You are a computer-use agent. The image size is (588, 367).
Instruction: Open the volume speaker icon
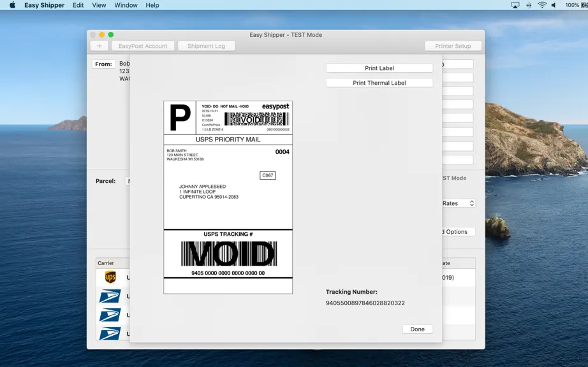[554, 5]
